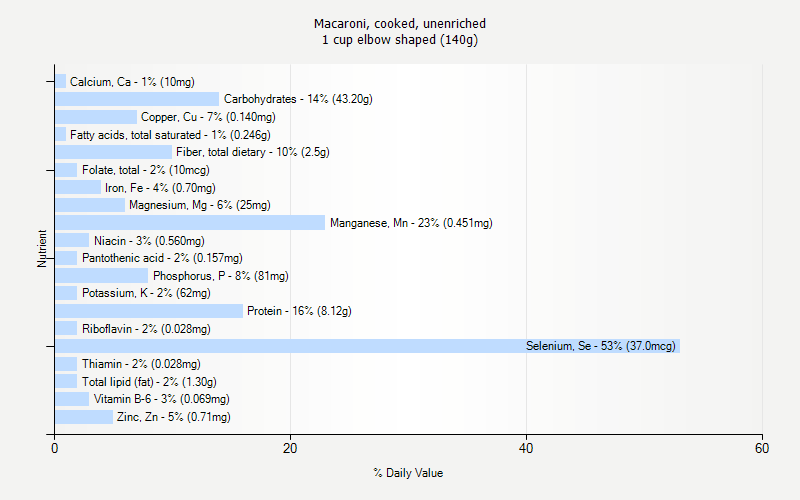Click the '1 cup elbow shaped (140g)' subtitle

(400, 40)
